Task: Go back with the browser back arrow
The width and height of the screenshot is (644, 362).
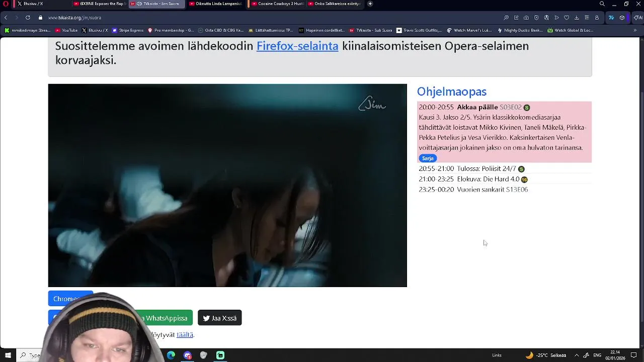Action: 6,18
